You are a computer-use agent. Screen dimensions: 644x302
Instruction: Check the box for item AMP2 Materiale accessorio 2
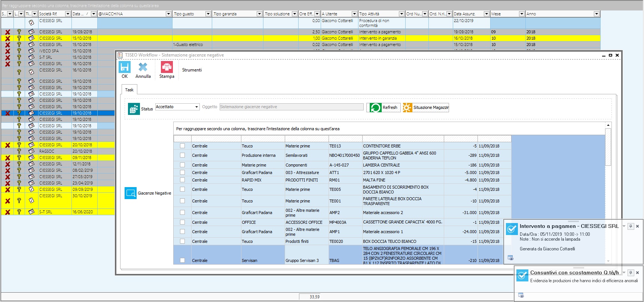point(182,213)
